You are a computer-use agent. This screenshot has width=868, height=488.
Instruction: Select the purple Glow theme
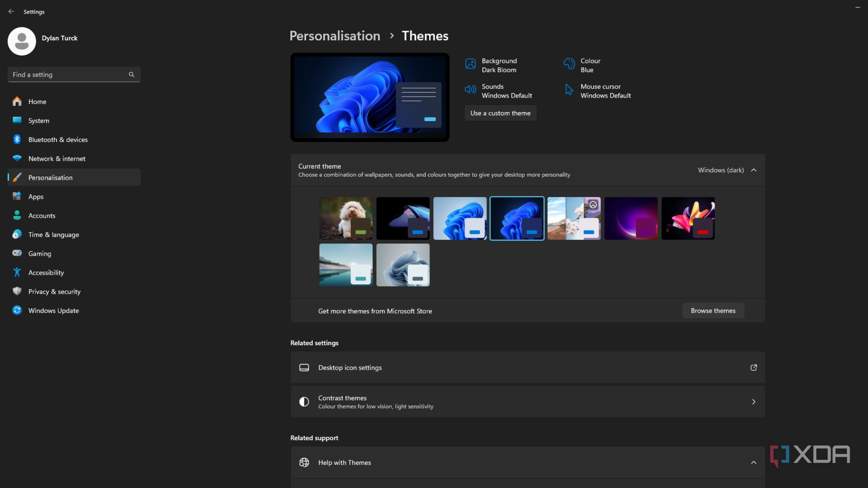click(x=631, y=219)
